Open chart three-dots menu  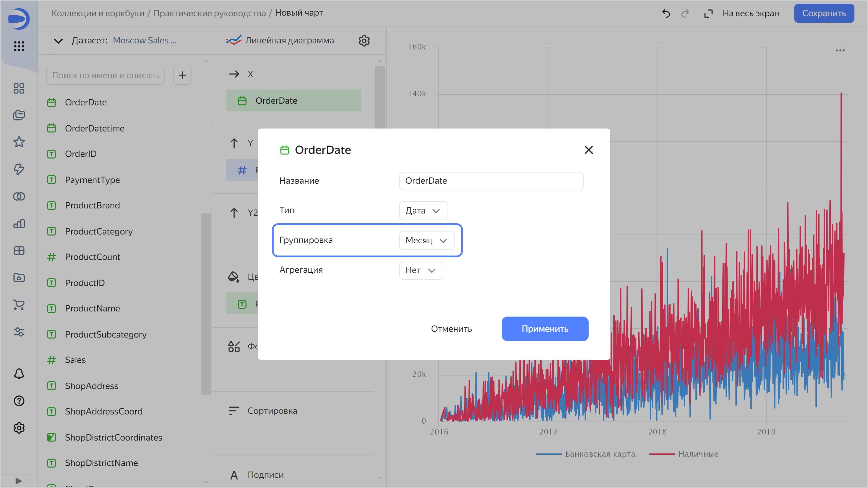pos(840,50)
